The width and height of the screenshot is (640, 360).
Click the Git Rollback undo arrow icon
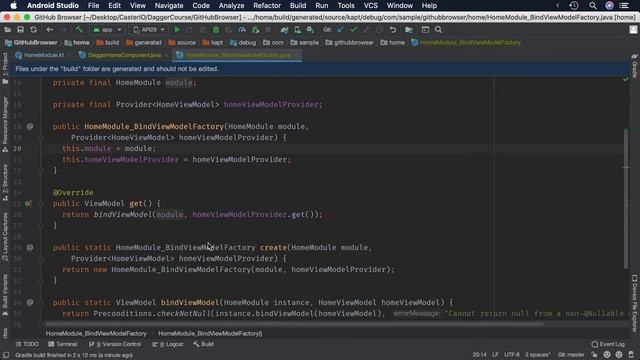393,30
